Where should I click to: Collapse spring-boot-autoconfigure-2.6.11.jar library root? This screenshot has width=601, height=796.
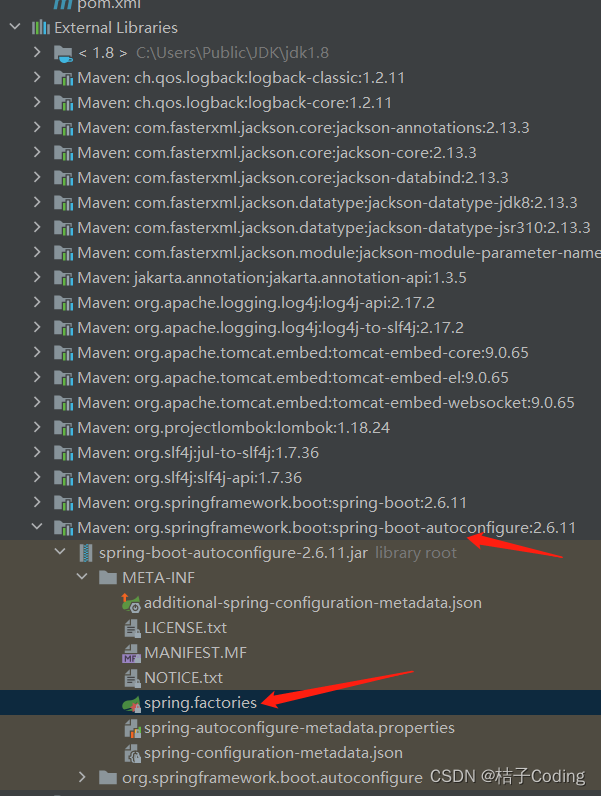(x=60, y=552)
